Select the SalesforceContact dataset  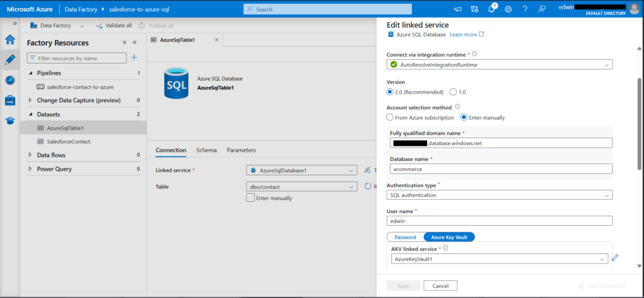[69, 141]
